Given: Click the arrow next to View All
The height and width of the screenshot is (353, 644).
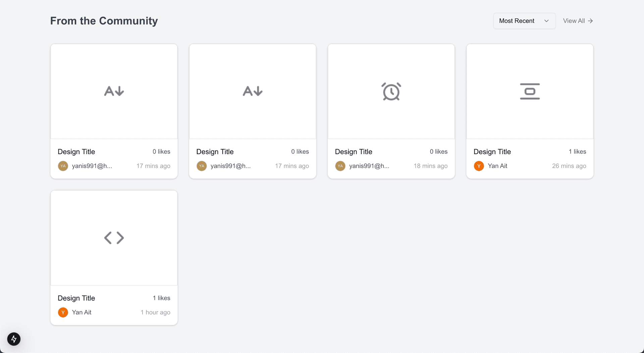Looking at the screenshot, I should coord(590,21).
